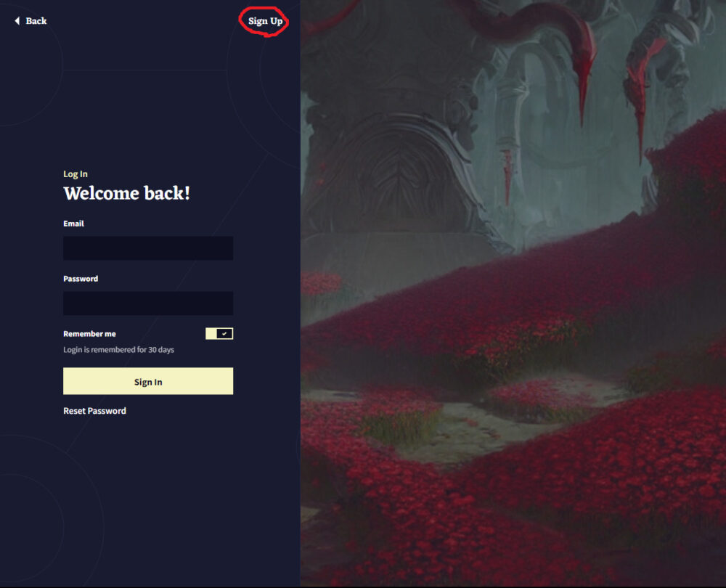Click the left-pointing Back arrow icon

tap(17, 21)
